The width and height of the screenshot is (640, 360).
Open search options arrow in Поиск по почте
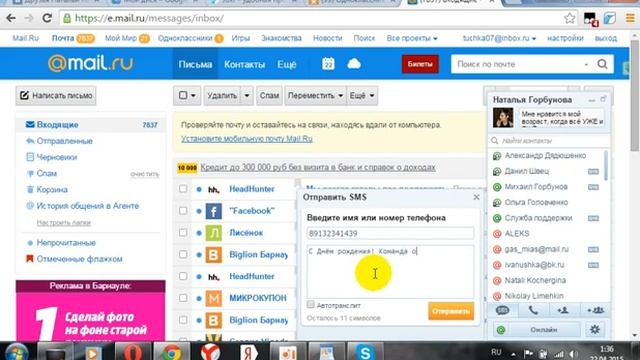pyautogui.click(x=586, y=64)
